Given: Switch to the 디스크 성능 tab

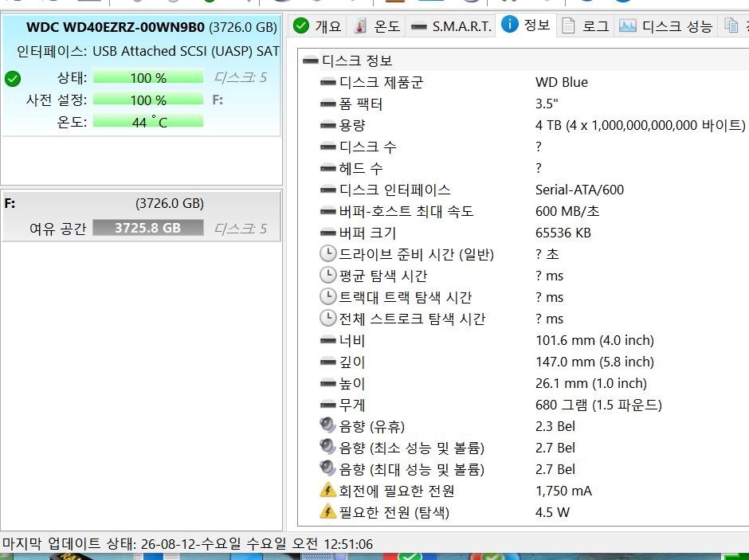Looking at the screenshot, I should point(666,25).
